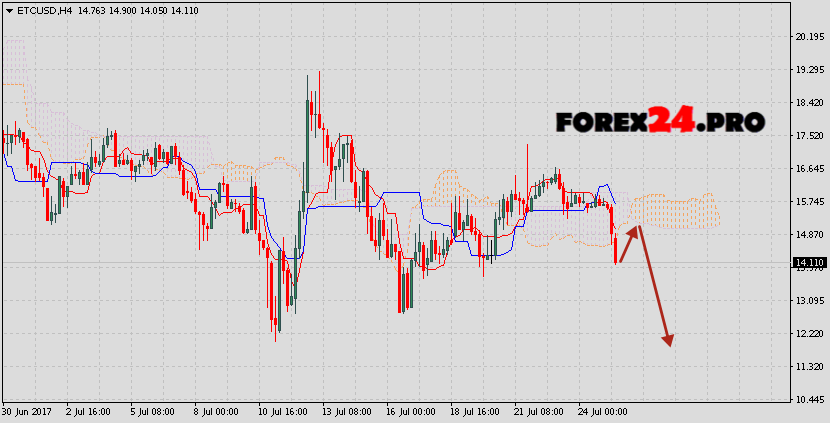The image size is (830, 423).
Task: Click the triangle icon before ETCUSD,H4
Action: tap(8, 11)
